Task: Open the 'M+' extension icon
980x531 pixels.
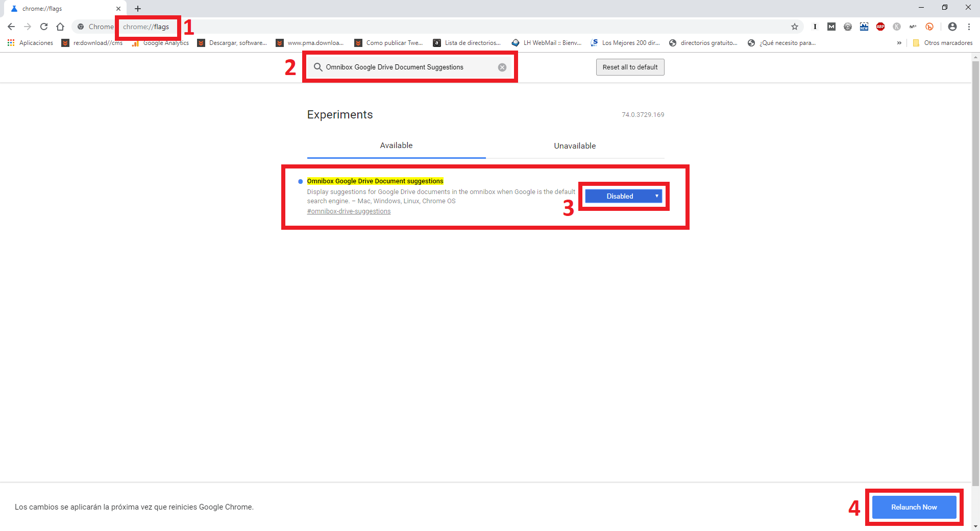Action: tap(913, 27)
